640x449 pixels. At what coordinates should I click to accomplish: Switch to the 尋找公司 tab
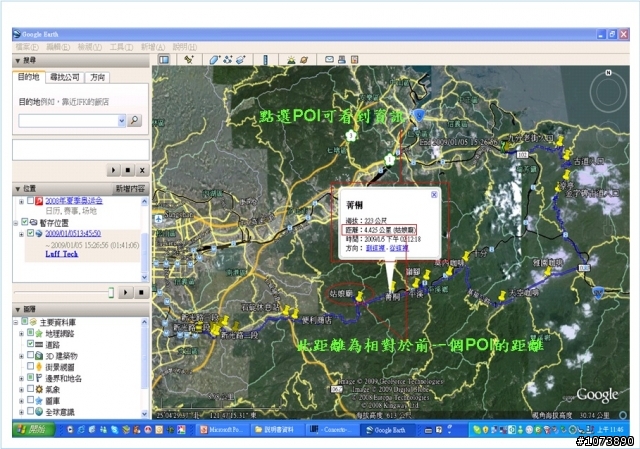point(64,77)
